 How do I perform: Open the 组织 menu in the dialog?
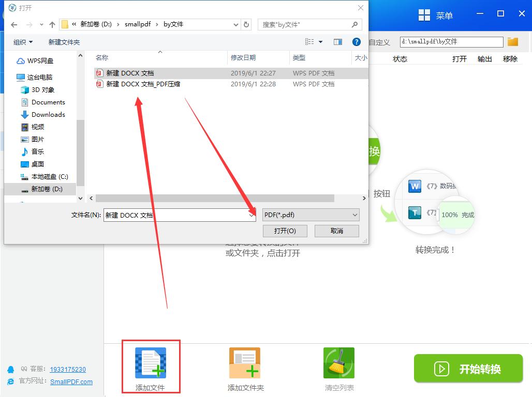(23, 42)
